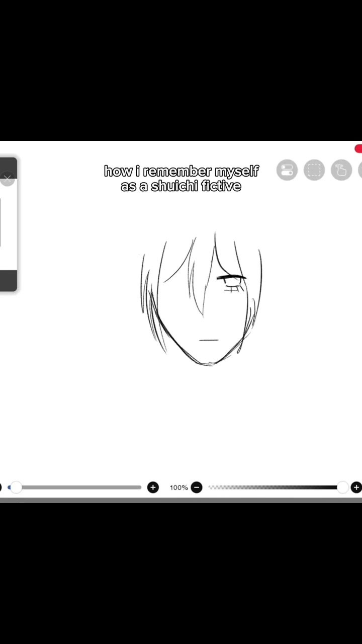Image resolution: width=362 pixels, height=644 pixels.
Task: Click the brush thickness slider track
Action: (75, 487)
